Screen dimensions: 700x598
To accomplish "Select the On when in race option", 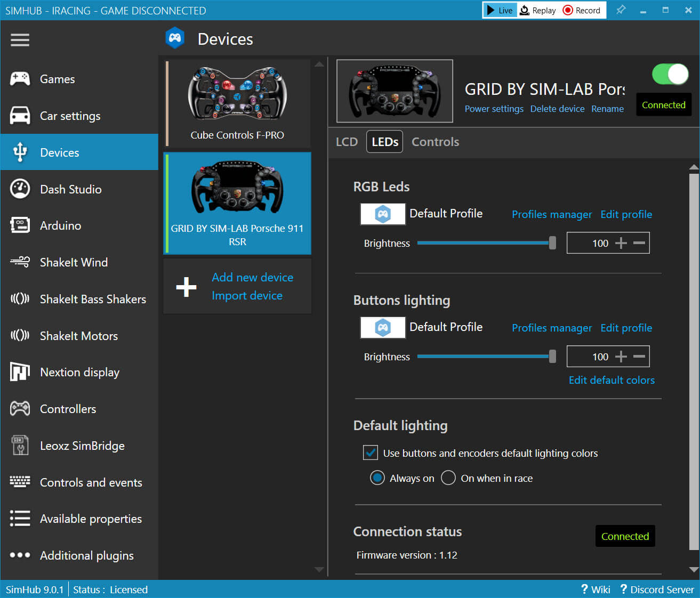I will 448,478.
